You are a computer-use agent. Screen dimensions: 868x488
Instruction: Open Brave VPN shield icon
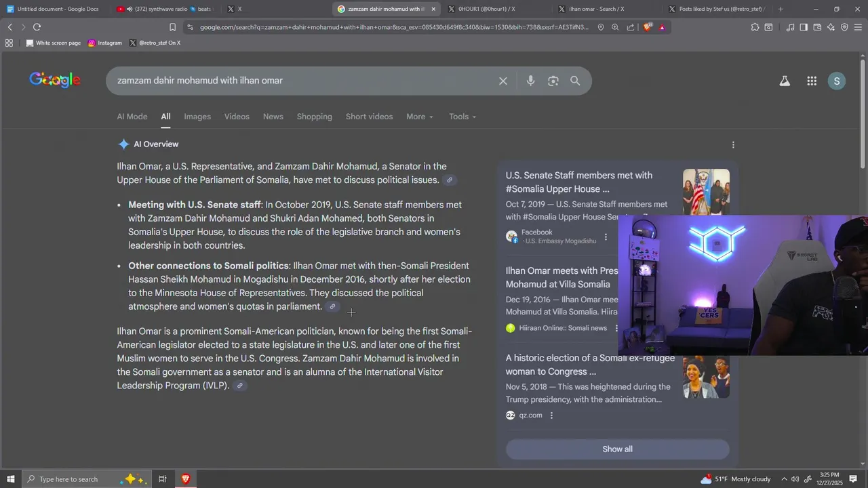point(844,27)
